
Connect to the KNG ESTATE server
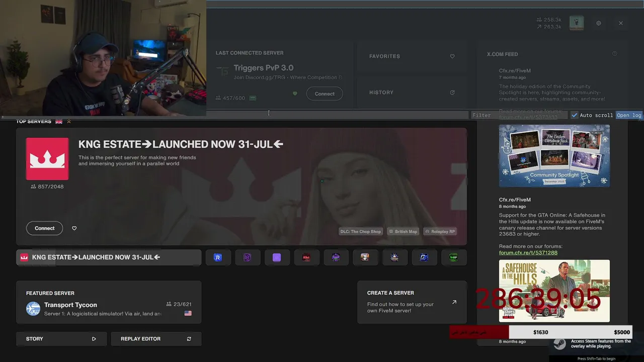(44, 228)
